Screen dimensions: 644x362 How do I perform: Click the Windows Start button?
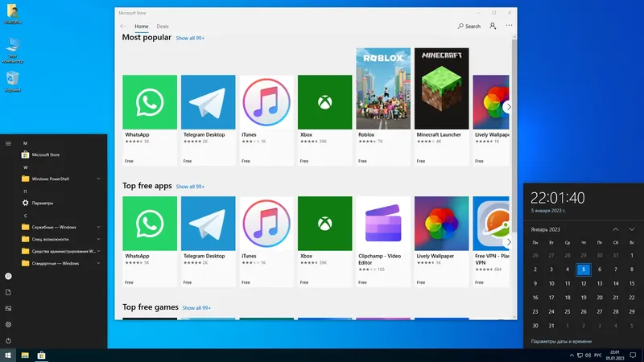(x=8, y=356)
